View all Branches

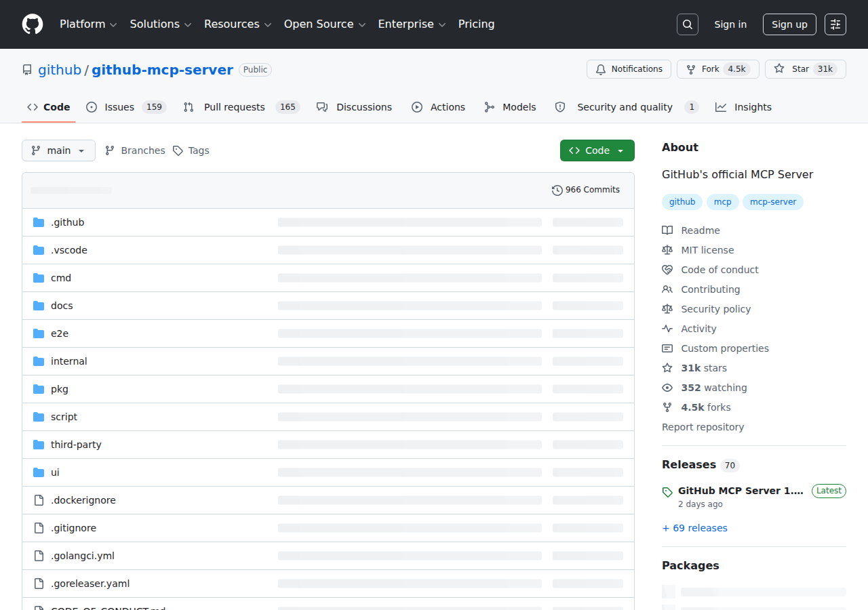[x=135, y=150]
